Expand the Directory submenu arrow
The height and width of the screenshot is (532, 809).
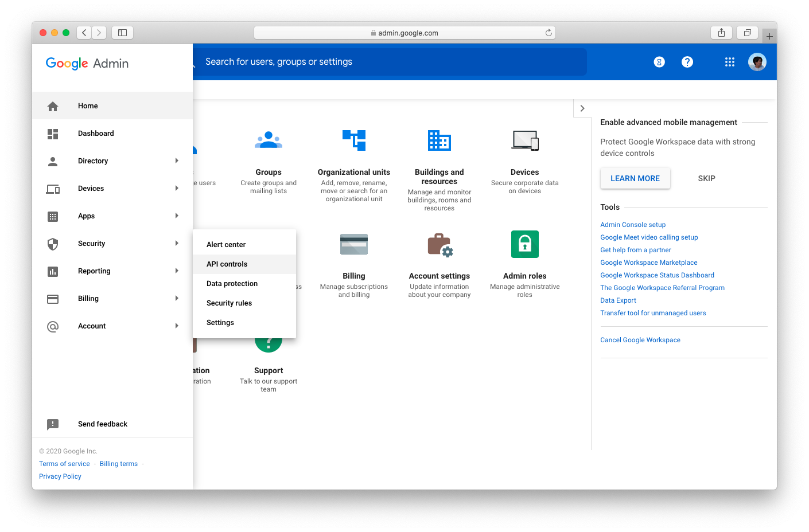click(x=177, y=161)
